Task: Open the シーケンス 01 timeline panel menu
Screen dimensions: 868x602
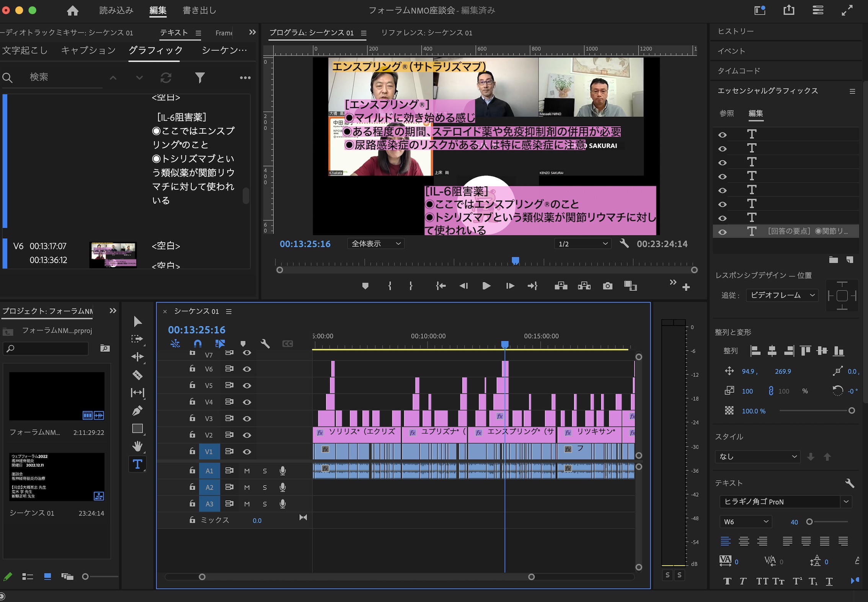Action: (x=229, y=312)
